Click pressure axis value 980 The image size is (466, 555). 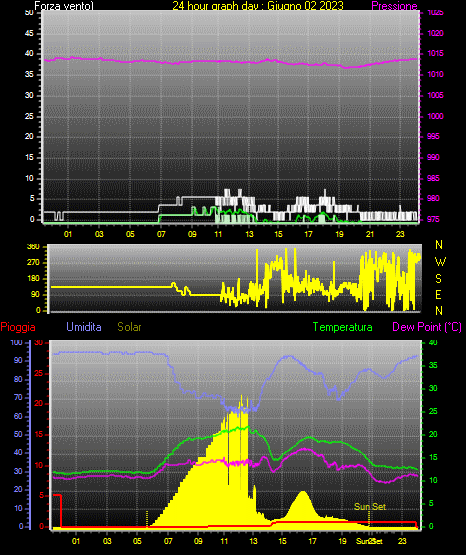click(x=433, y=198)
